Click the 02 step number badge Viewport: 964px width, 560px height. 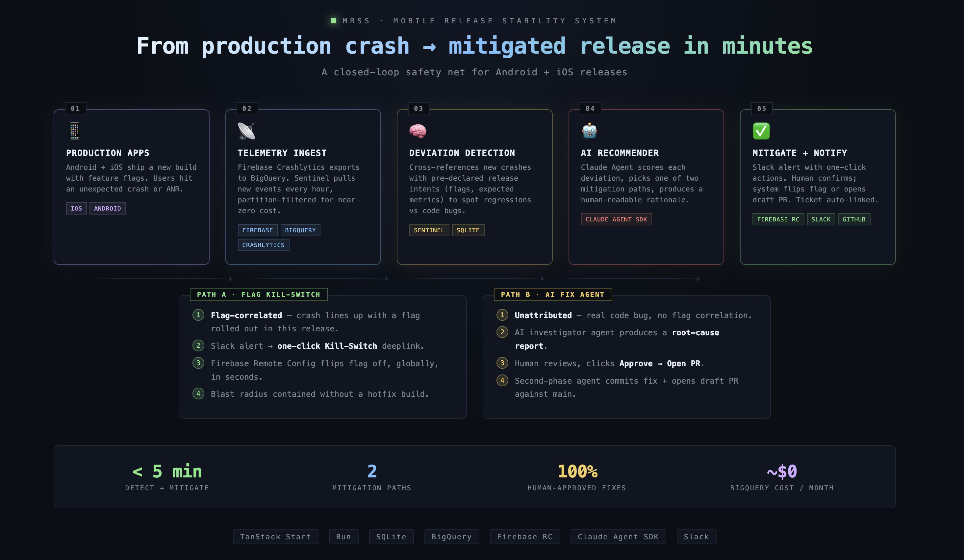[247, 109]
